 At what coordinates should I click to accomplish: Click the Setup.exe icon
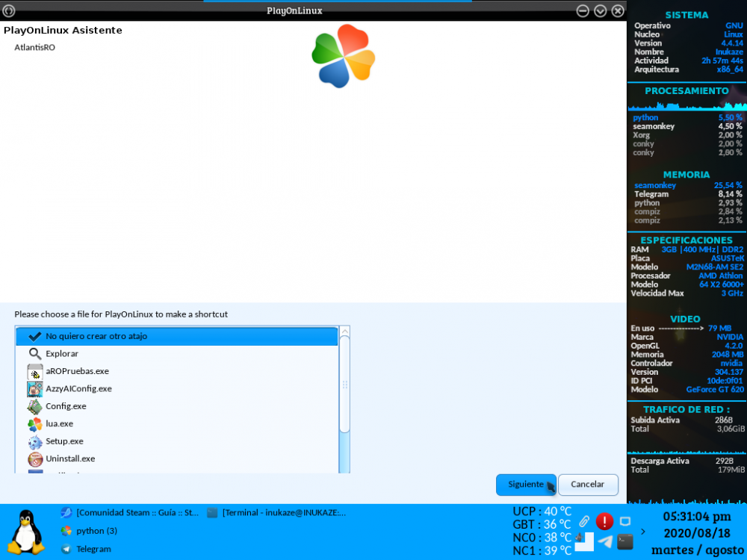pos(35,442)
